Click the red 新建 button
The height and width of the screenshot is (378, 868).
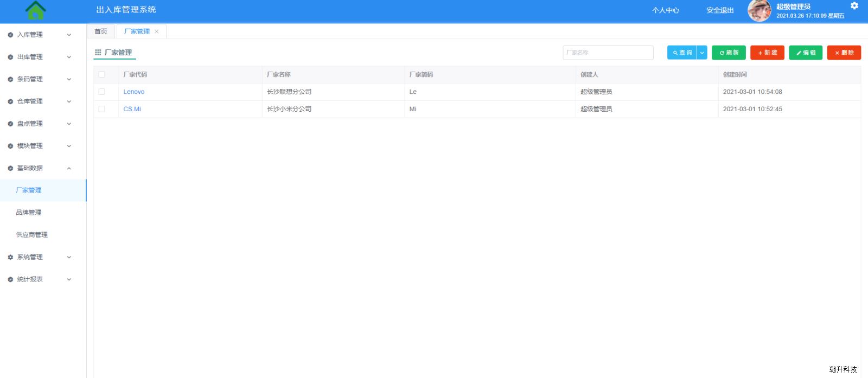tap(767, 53)
